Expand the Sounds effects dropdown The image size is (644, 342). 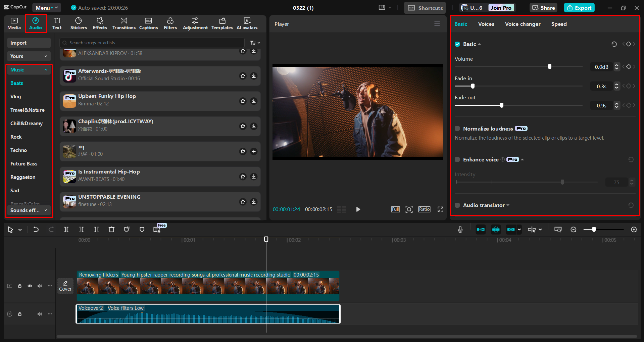[29, 210]
